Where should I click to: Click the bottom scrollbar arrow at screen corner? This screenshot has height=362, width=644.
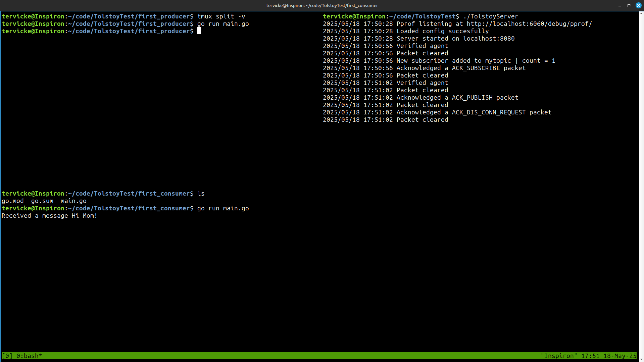641,359
